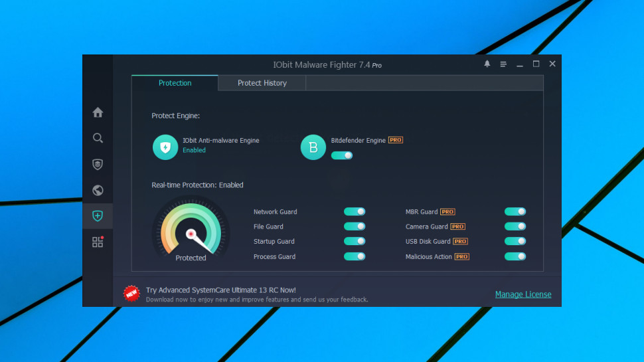Click the IObit Malware Fighter 7.4 Pro title
Image resolution: width=644 pixels, height=362 pixels.
[x=327, y=65]
